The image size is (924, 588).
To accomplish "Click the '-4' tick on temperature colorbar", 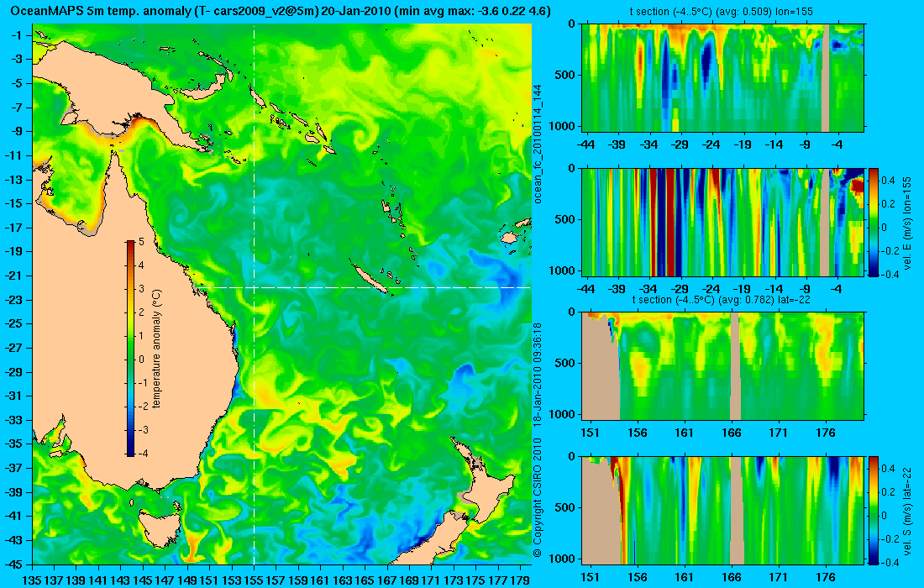I will 141,454.
